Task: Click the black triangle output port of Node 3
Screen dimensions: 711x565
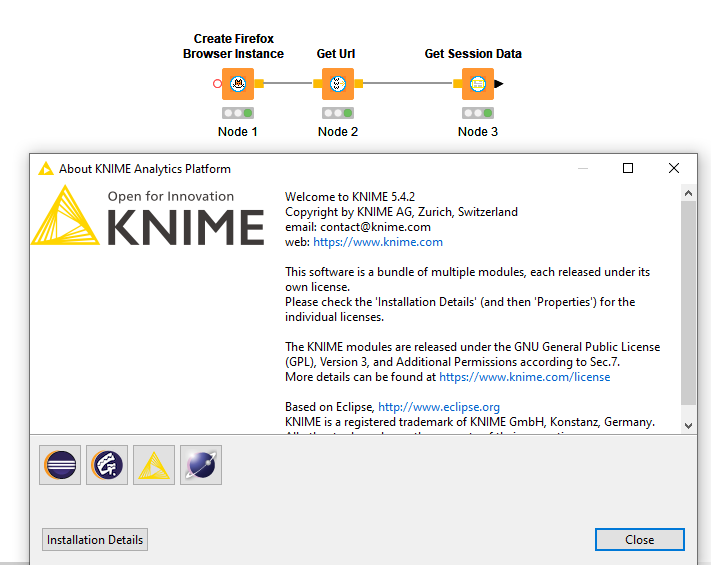Action: pyautogui.click(x=499, y=83)
